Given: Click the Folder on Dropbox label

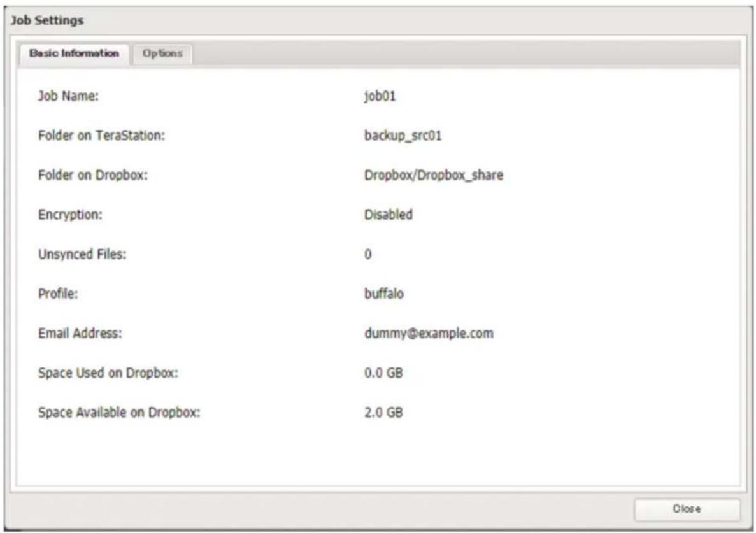Looking at the screenshot, I should pos(92,175).
